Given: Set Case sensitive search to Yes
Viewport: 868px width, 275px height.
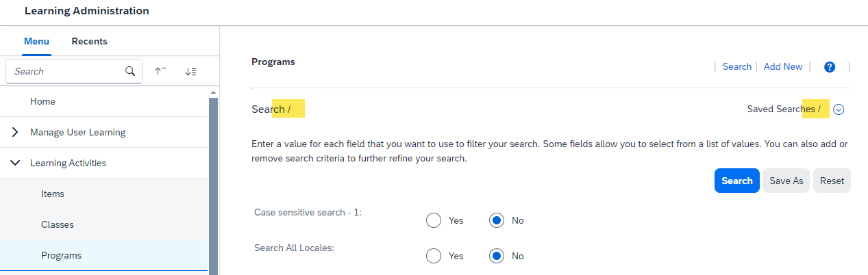Looking at the screenshot, I should (434, 220).
